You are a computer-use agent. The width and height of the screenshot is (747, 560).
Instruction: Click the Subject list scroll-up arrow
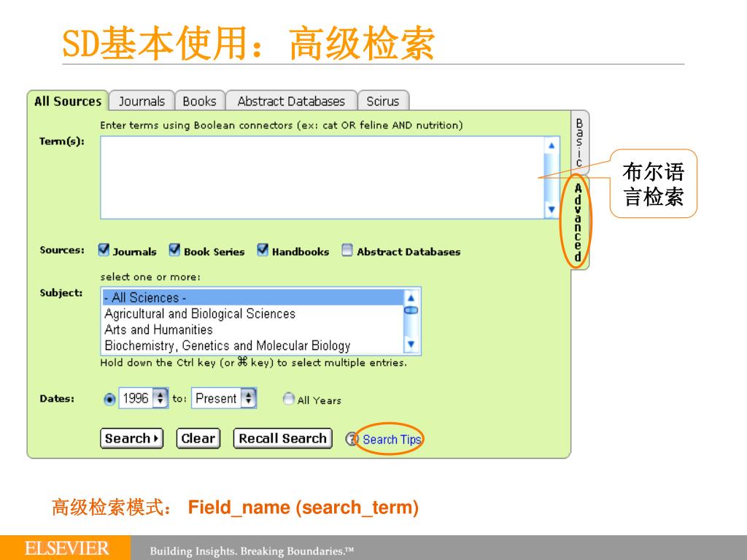411,298
